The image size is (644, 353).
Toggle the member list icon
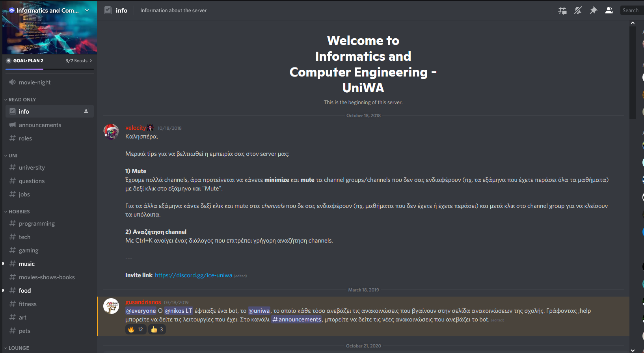609,11
